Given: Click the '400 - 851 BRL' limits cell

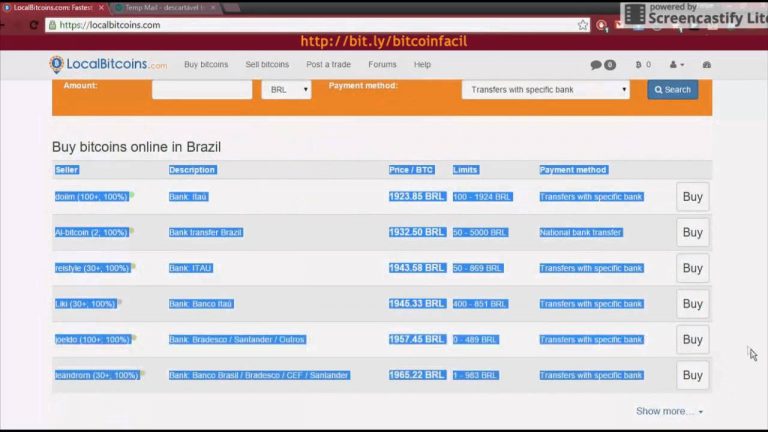Looking at the screenshot, I should click(x=480, y=304).
